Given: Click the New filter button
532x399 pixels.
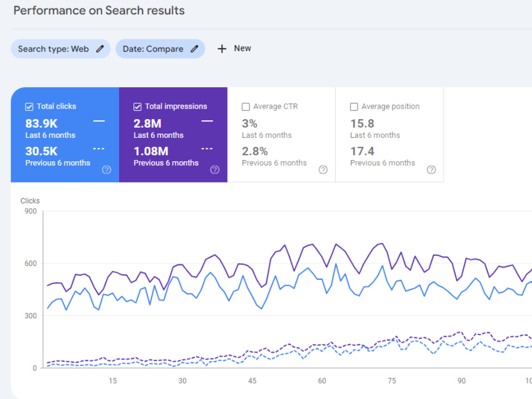Looking at the screenshot, I should coord(235,48).
